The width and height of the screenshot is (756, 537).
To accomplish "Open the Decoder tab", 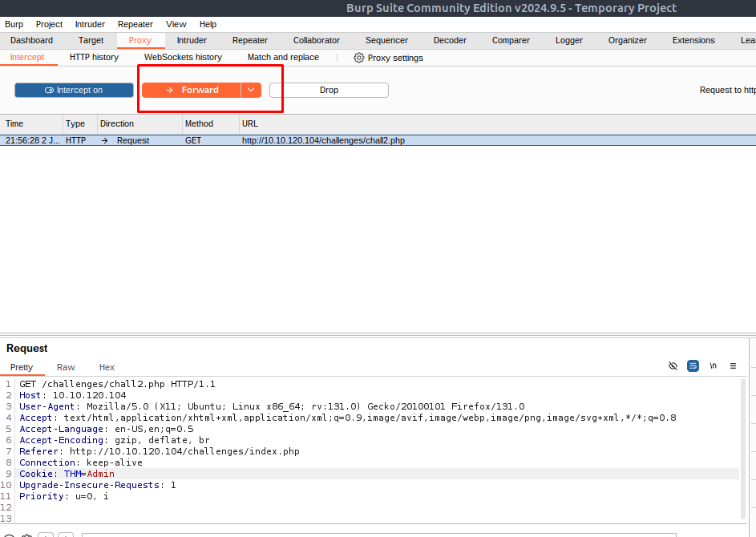I will pyautogui.click(x=450, y=41).
